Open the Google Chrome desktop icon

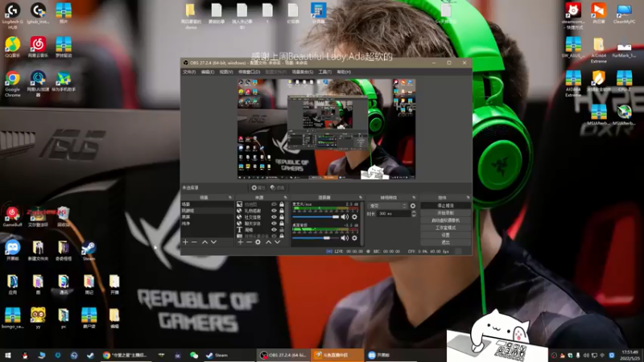click(x=12, y=84)
